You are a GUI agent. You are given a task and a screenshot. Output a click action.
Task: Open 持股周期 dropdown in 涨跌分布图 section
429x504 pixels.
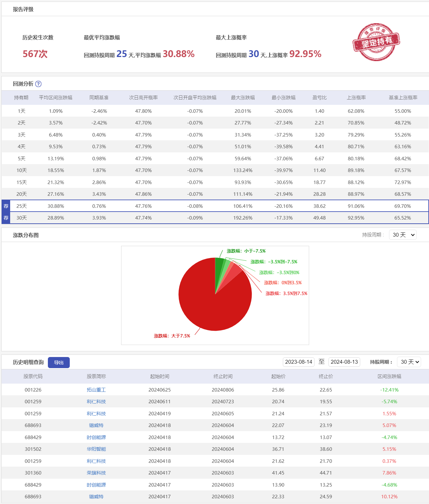tap(402, 235)
